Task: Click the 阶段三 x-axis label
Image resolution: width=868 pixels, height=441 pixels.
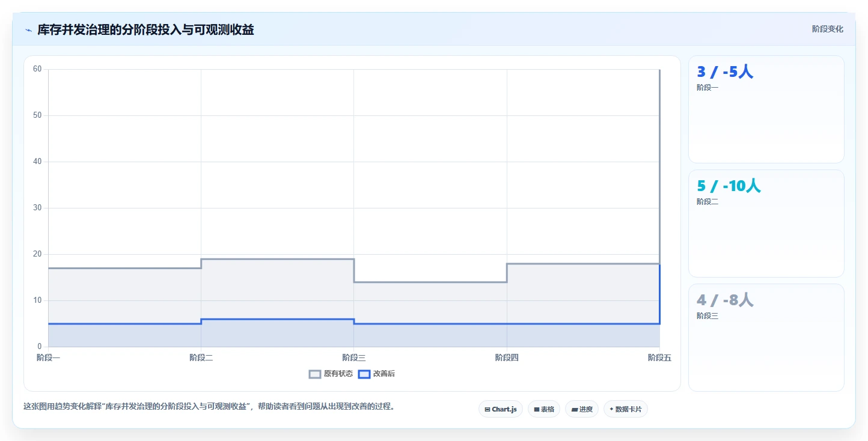Action: click(x=353, y=358)
